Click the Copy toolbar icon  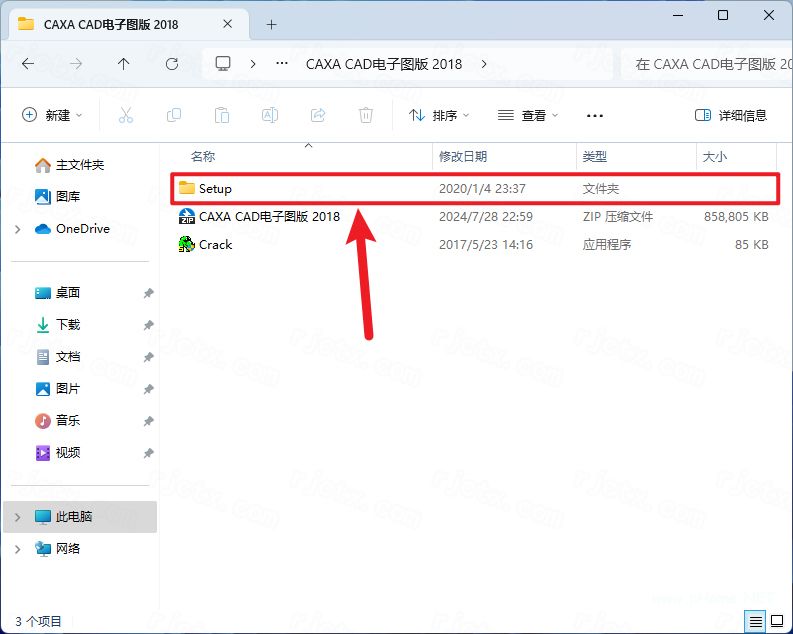173,115
